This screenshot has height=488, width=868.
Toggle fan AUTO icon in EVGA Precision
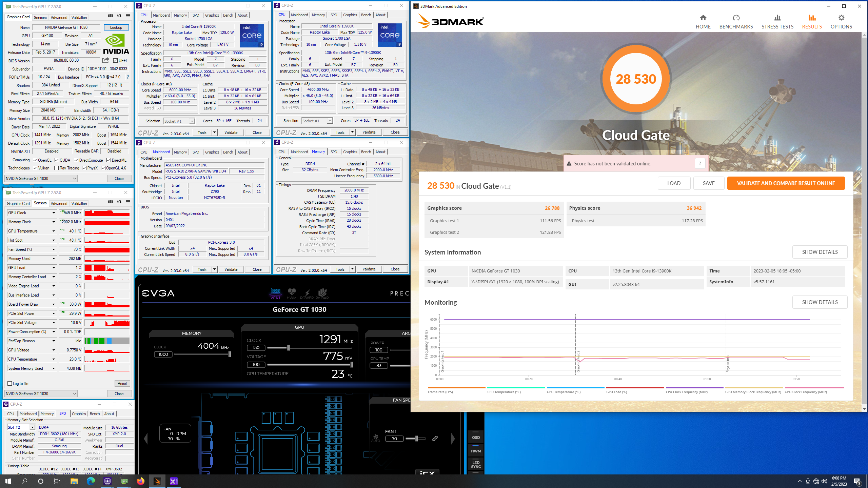pyautogui.click(x=376, y=438)
